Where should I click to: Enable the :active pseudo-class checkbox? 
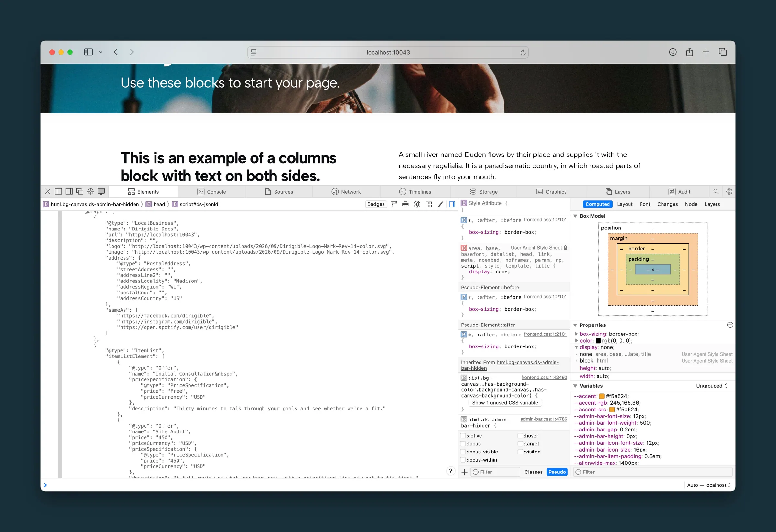(x=463, y=436)
